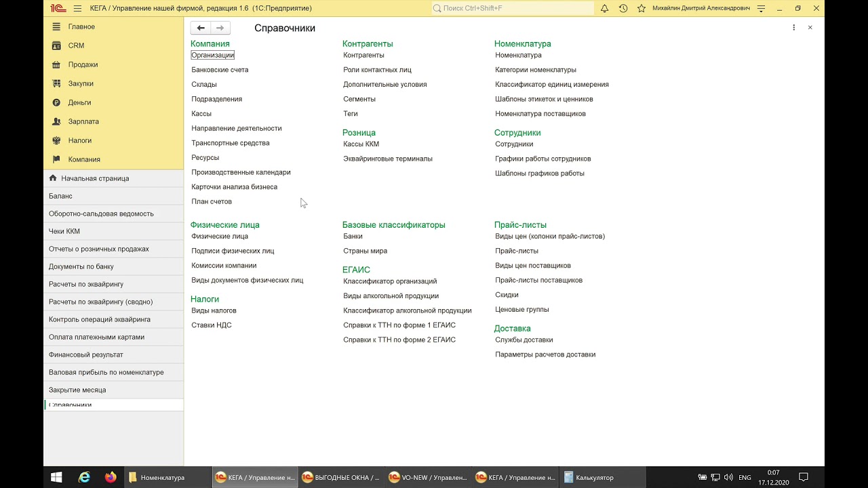Open the План счетов link
868x488 pixels.
[x=212, y=201]
